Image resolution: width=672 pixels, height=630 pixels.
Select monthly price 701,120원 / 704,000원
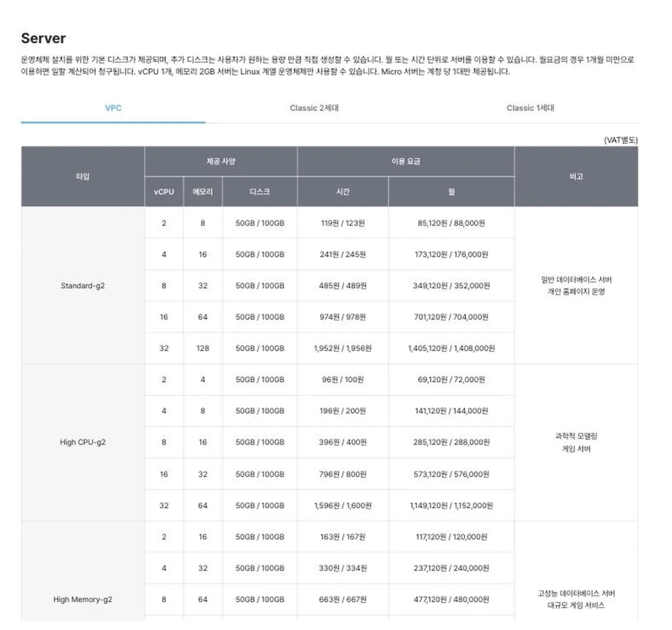451,317
